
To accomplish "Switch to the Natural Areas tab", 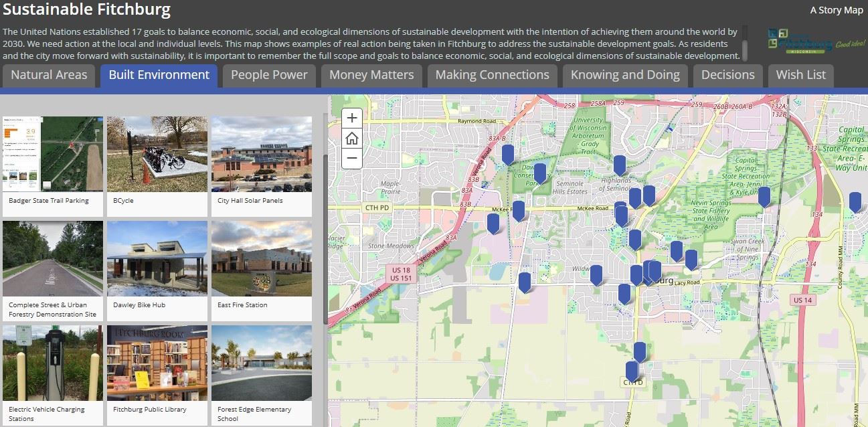I will pos(48,75).
